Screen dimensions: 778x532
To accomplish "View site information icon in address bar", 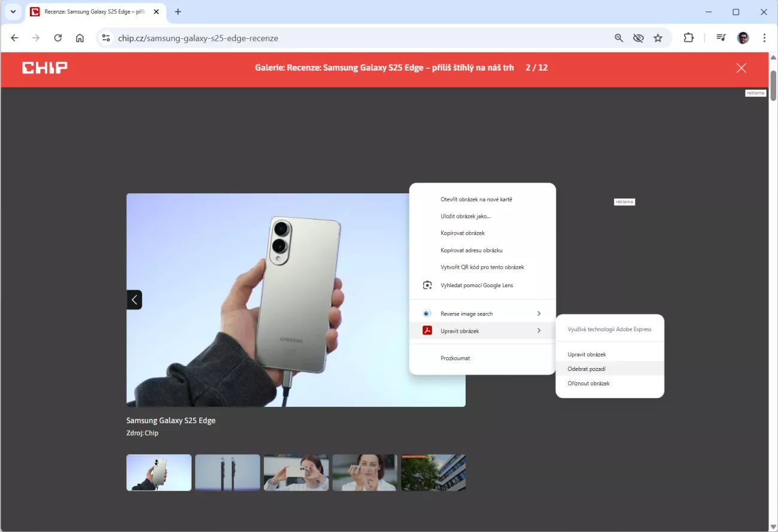I will click(x=106, y=38).
